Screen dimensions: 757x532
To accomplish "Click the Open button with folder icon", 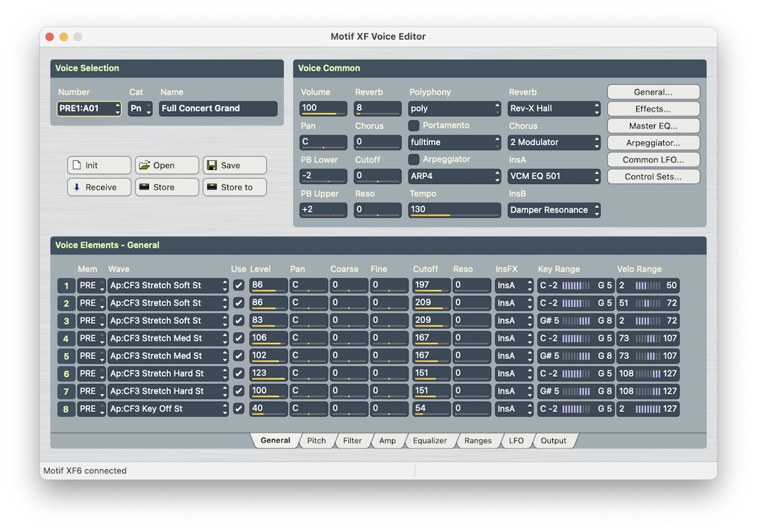I will click(167, 165).
